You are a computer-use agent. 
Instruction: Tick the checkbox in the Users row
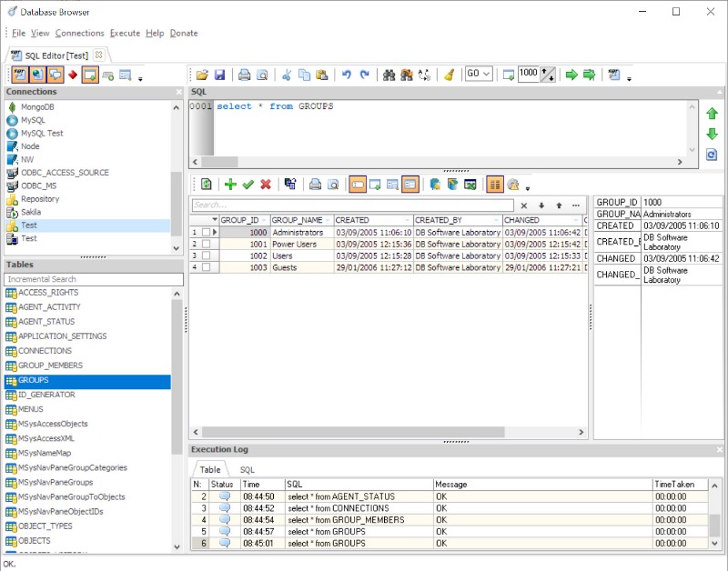point(207,255)
